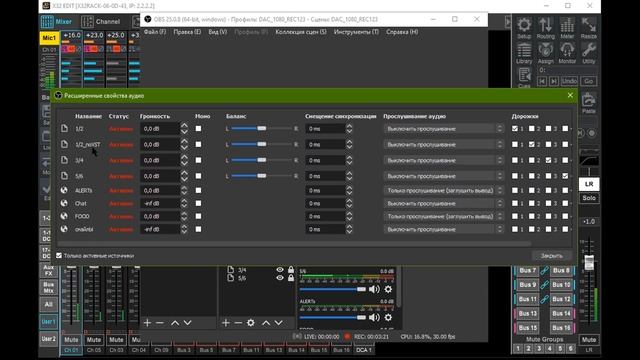The image size is (640, 360).
Task: Adjust balance slider for 5/6 row
Action: [x=261, y=176]
